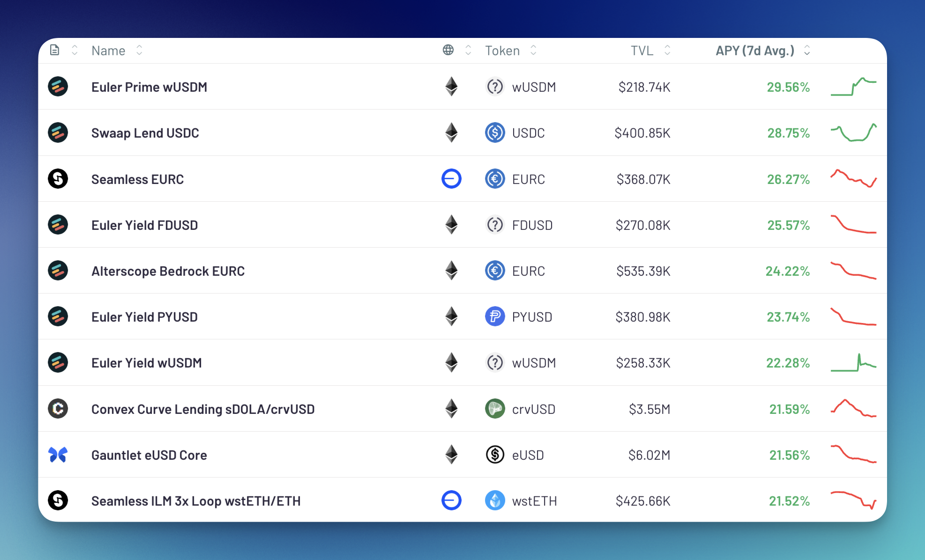Sort by protocol column arrows
This screenshot has width=925, height=560.
[x=75, y=50]
